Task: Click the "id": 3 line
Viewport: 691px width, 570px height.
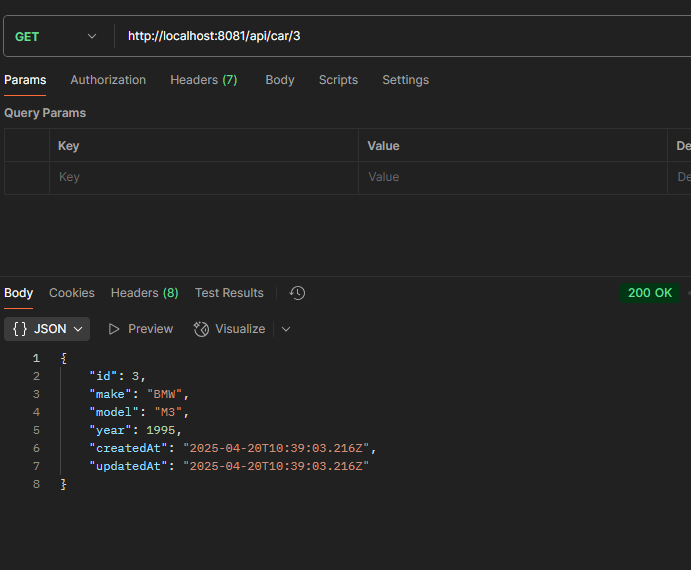Action: click(x=117, y=376)
